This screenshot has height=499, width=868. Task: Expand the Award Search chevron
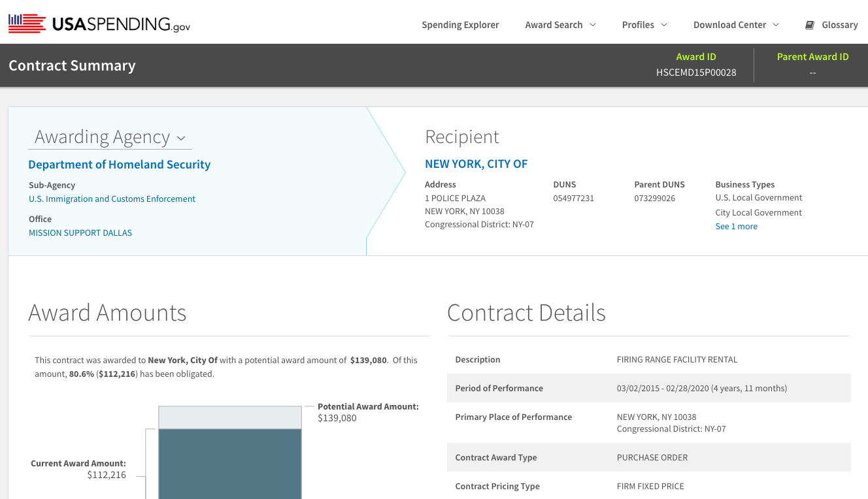coord(593,25)
